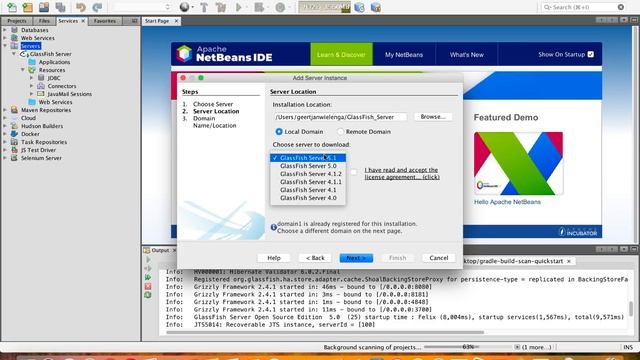Click the Help button in dialog
The image size is (640, 360).
[x=274, y=258]
